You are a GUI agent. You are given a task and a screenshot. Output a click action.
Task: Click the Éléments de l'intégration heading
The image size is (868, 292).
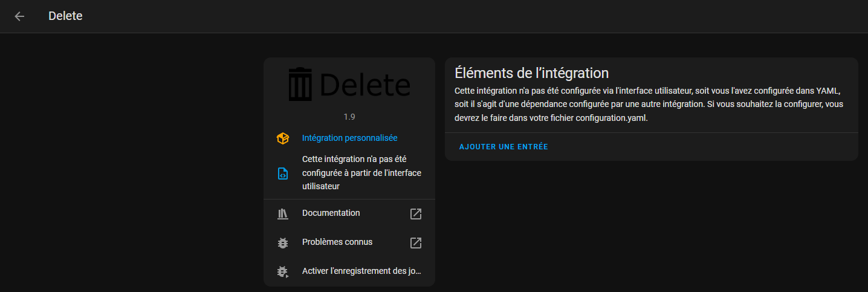click(x=531, y=73)
